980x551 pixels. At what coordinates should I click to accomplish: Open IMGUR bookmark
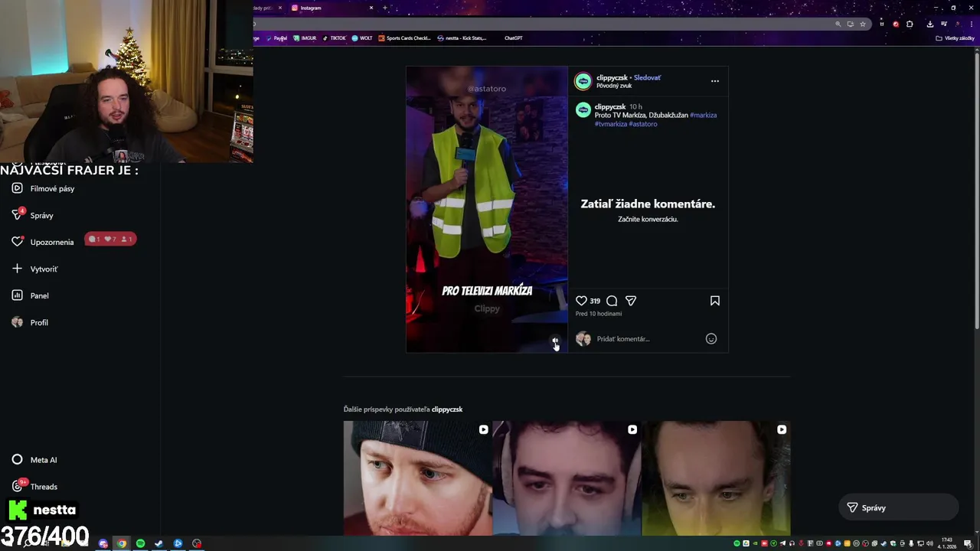(x=305, y=37)
